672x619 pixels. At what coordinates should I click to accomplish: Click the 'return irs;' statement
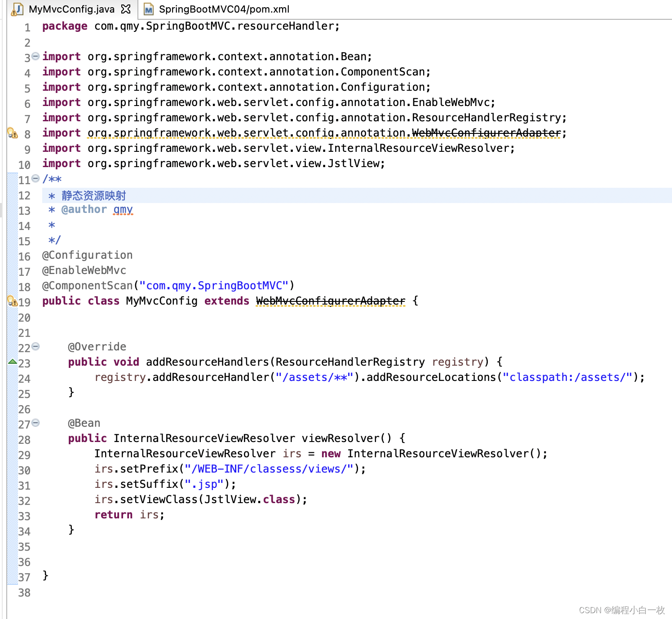pyautogui.click(x=129, y=515)
